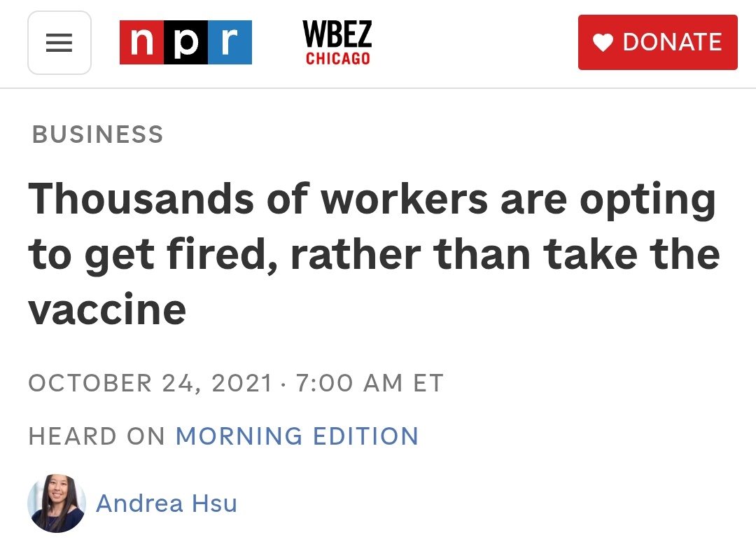Image resolution: width=756 pixels, height=542 pixels.
Task: Open the Morning Edition program link
Action: click(297, 436)
